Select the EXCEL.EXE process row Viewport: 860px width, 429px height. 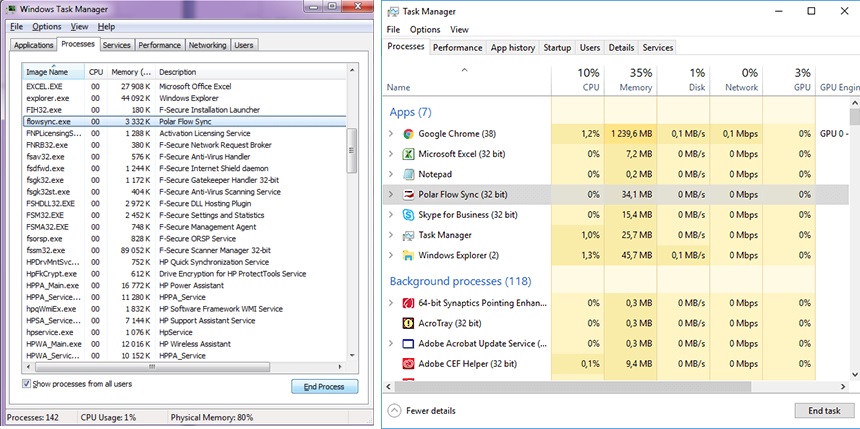tap(184, 86)
